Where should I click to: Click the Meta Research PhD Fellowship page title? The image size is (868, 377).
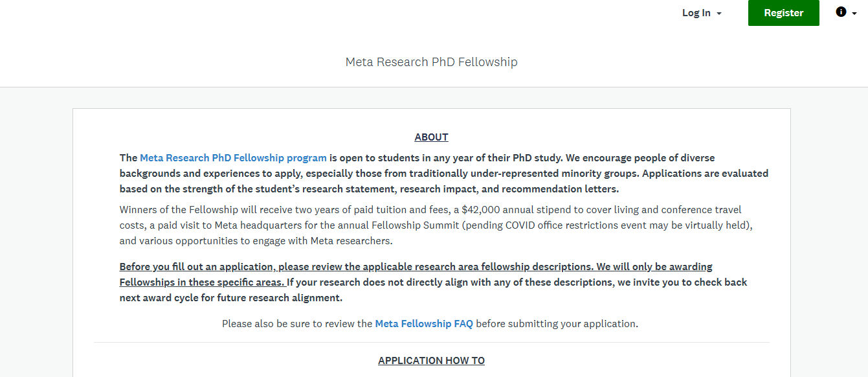pyautogui.click(x=431, y=62)
